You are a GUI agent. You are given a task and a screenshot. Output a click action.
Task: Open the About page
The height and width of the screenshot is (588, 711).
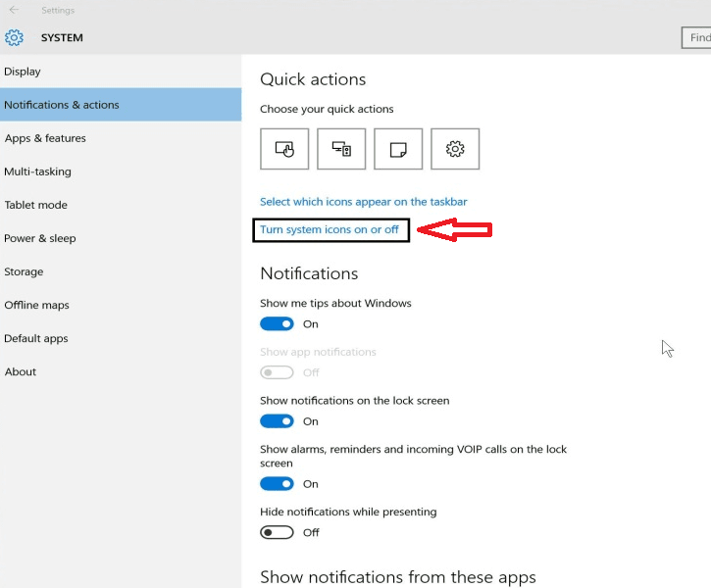point(121,372)
